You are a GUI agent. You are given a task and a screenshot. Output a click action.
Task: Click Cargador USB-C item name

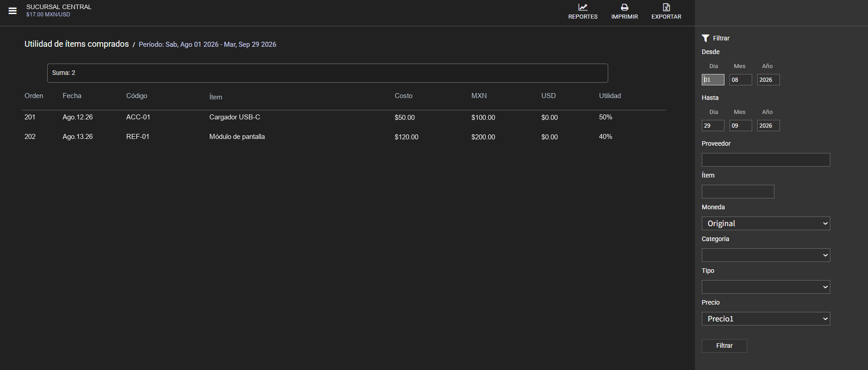tap(235, 117)
